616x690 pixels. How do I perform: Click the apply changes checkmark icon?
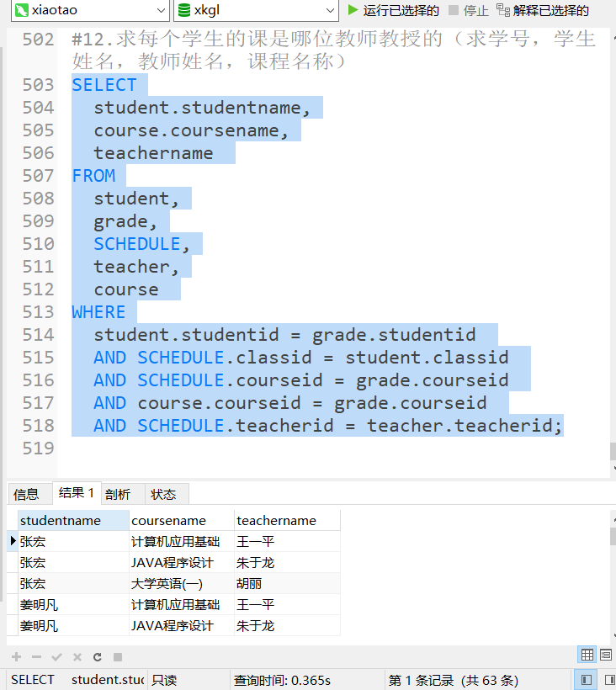pyautogui.click(x=56, y=657)
